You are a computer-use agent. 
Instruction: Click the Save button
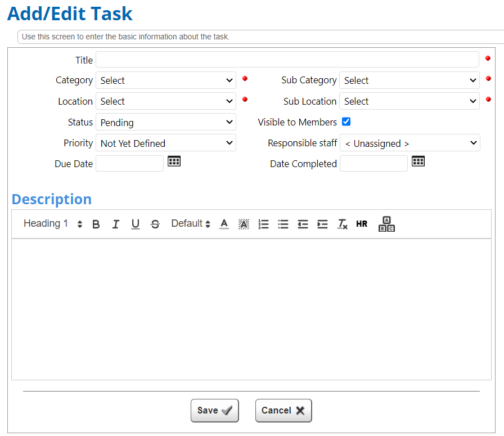[x=214, y=410]
